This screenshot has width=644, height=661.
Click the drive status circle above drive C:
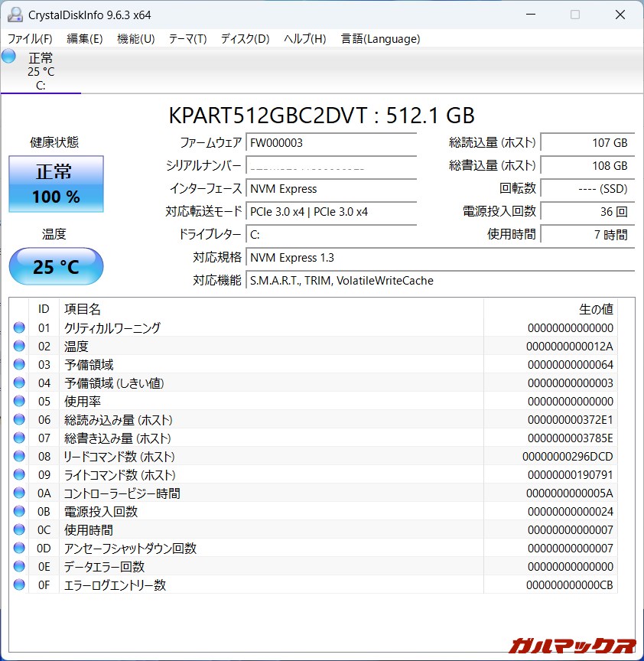[8, 56]
